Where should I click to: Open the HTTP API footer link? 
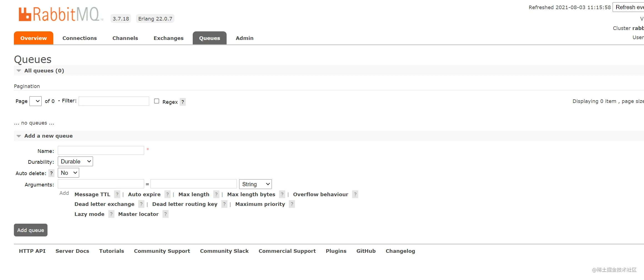(32, 251)
